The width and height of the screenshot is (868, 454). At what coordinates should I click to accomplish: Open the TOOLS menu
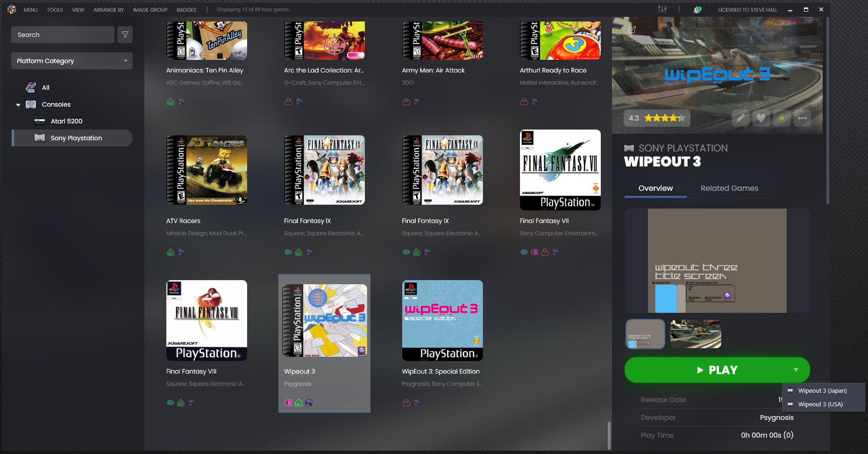pyautogui.click(x=55, y=10)
